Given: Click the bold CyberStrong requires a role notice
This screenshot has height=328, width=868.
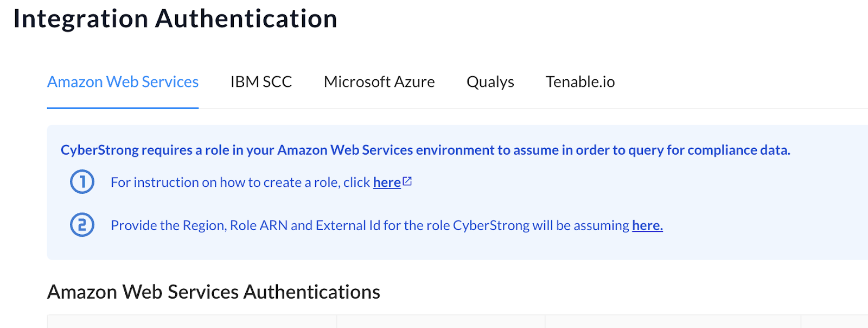Looking at the screenshot, I should point(425,150).
